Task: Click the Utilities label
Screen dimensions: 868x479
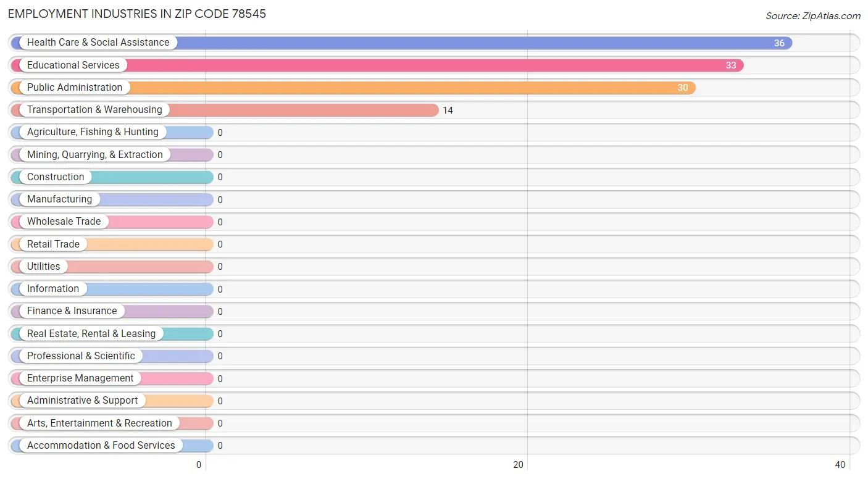Action: pos(44,266)
